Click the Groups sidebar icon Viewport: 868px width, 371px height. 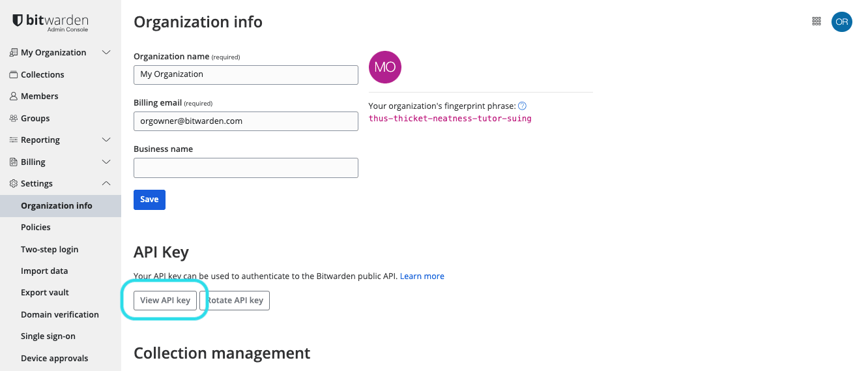tap(13, 118)
